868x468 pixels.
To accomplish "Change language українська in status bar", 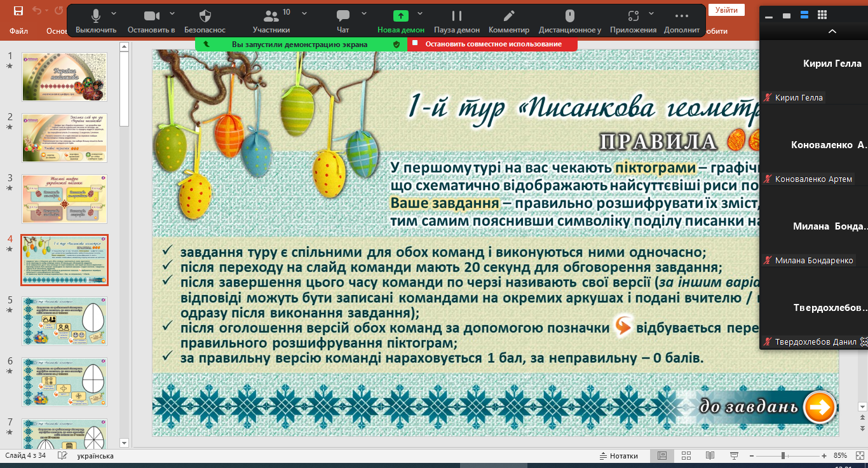I will (95, 456).
